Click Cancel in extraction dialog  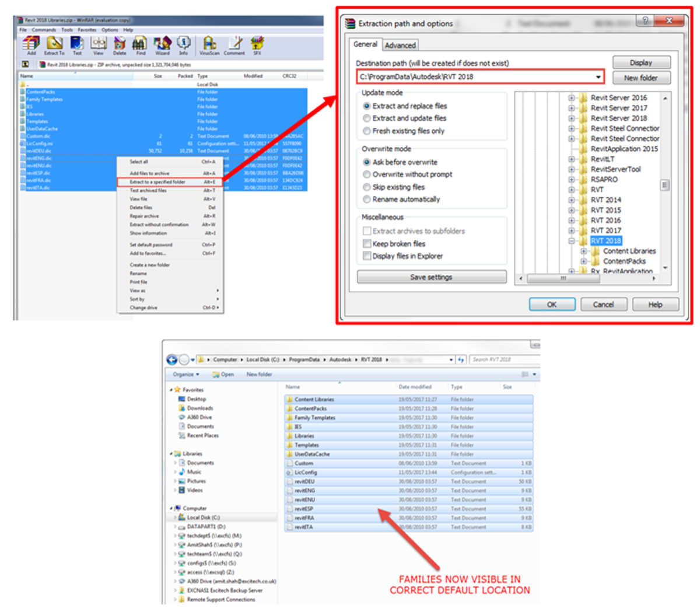pyautogui.click(x=603, y=305)
